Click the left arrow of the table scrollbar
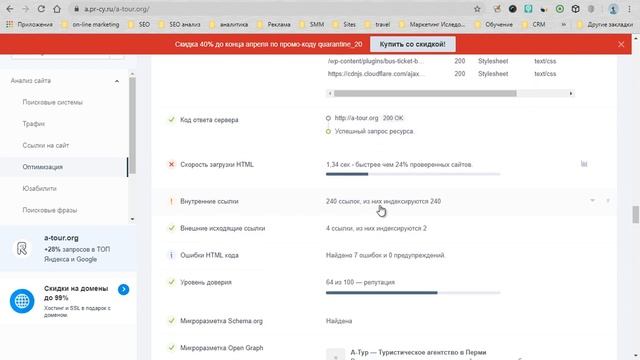The width and height of the screenshot is (640, 360). click(330, 93)
